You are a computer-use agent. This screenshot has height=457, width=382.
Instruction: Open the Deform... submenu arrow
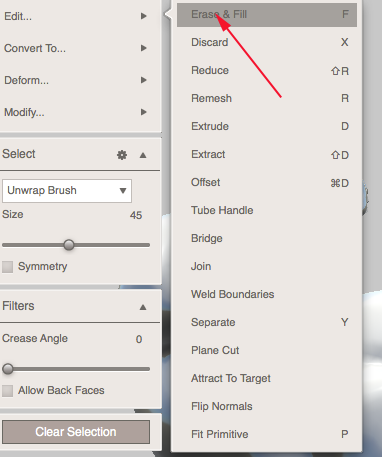pyautogui.click(x=144, y=80)
